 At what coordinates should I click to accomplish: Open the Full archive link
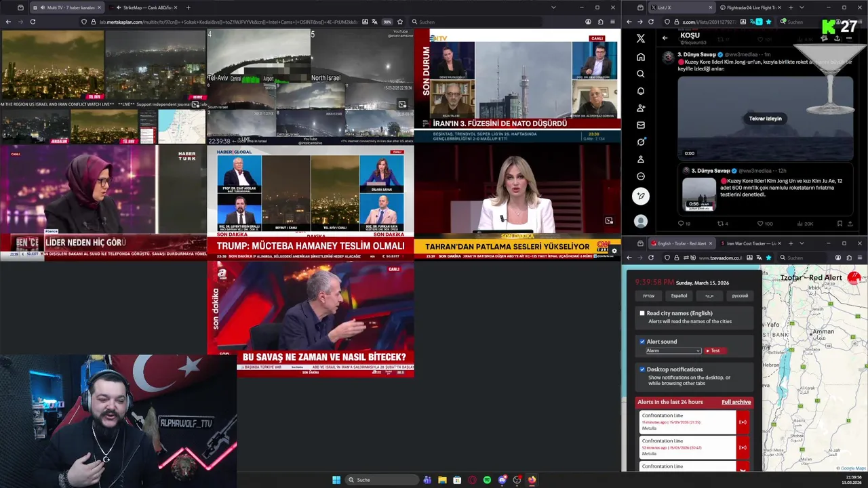[x=736, y=402]
